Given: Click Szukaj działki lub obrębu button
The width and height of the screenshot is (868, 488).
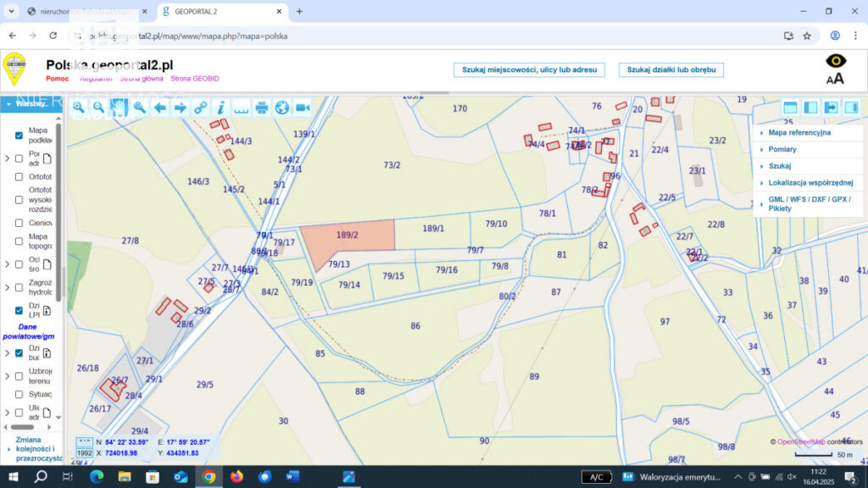Looking at the screenshot, I should click(670, 69).
